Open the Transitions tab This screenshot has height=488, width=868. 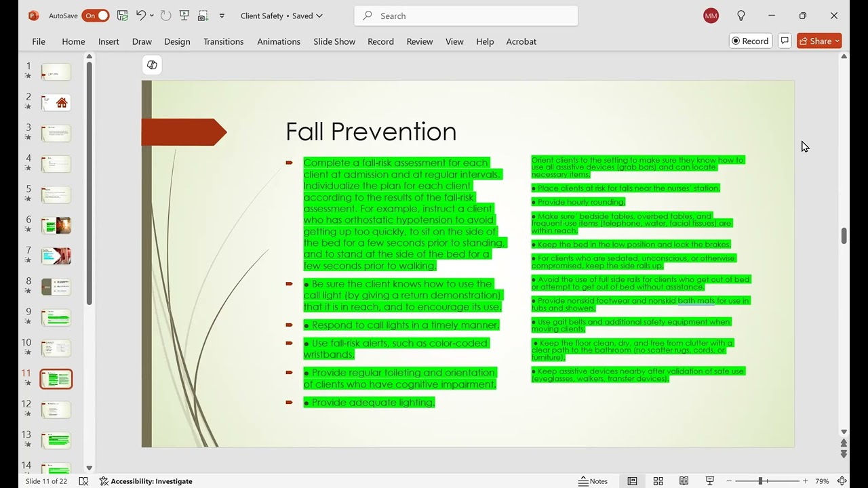click(223, 41)
